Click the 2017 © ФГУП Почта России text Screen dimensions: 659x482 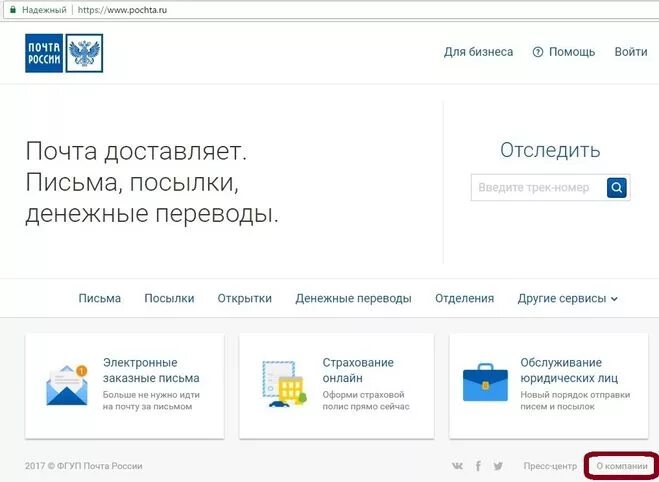pos(84,466)
